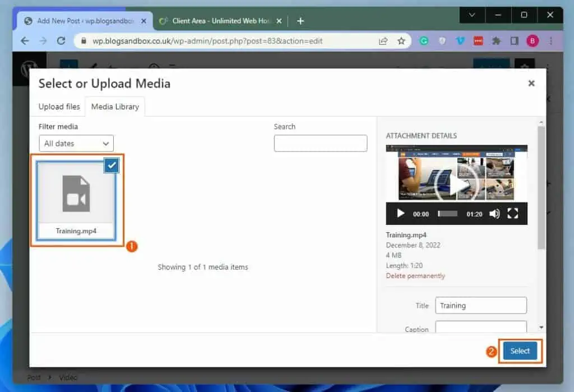Image resolution: width=574 pixels, height=392 pixels.
Task: Click the Select button to insert media
Action: (520, 351)
